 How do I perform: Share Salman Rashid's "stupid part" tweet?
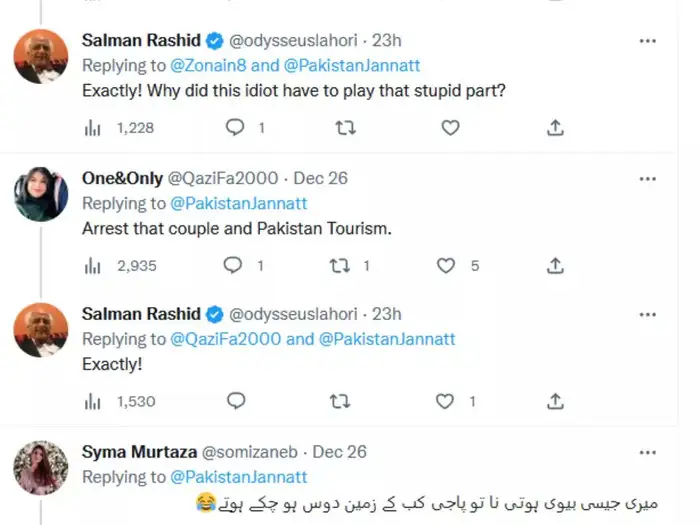556,128
